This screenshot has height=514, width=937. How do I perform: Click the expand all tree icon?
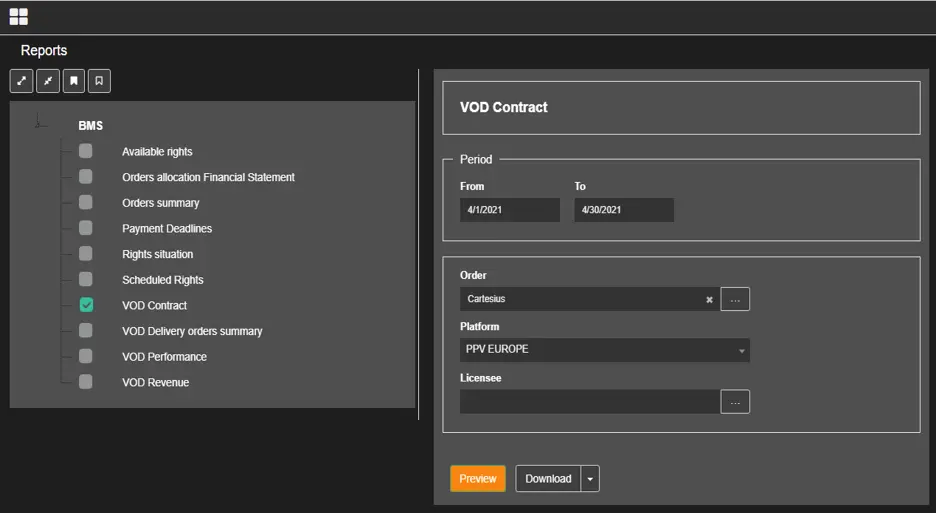21,81
